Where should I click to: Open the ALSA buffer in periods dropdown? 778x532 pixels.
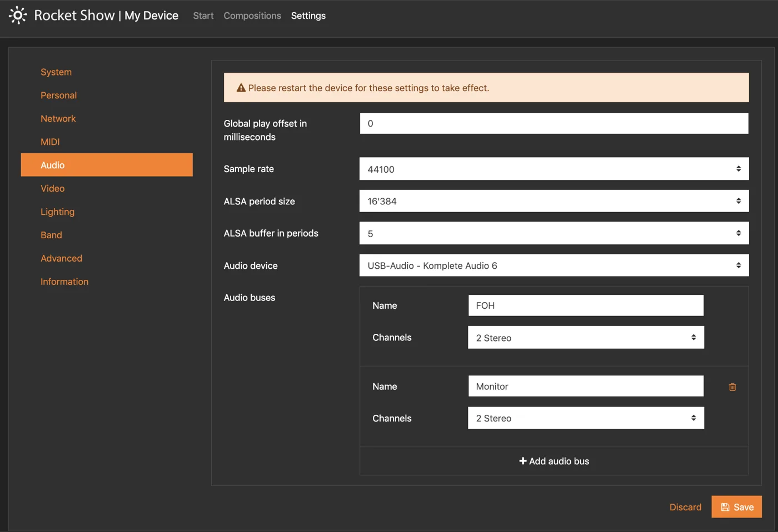pyautogui.click(x=554, y=233)
